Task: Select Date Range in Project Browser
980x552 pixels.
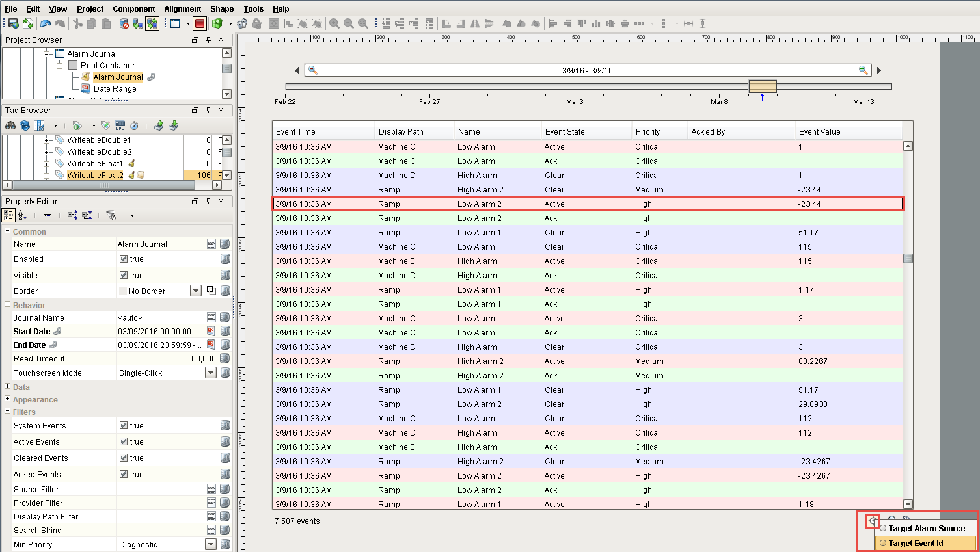Action: click(x=115, y=89)
